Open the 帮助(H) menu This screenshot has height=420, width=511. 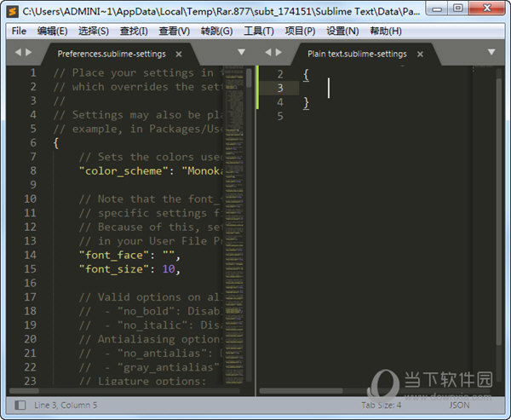(x=386, y=31)
